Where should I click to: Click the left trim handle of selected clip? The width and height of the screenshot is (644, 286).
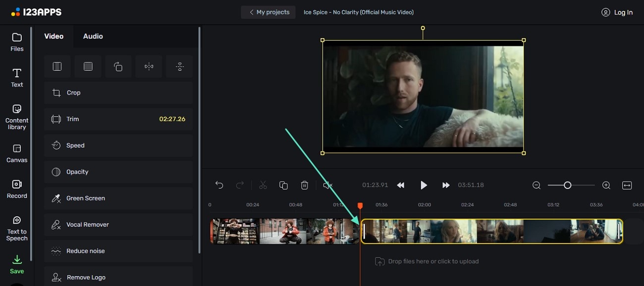click(x=364, y=231)
